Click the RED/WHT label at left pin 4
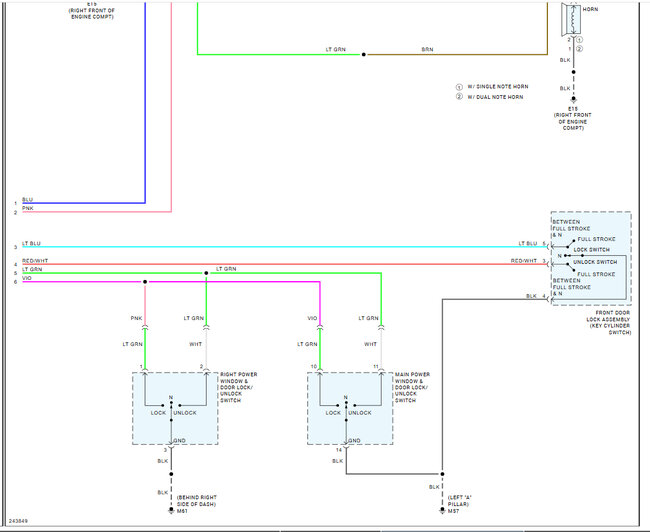The height and width of the screenshot is (532, 650). coord(35,261)
